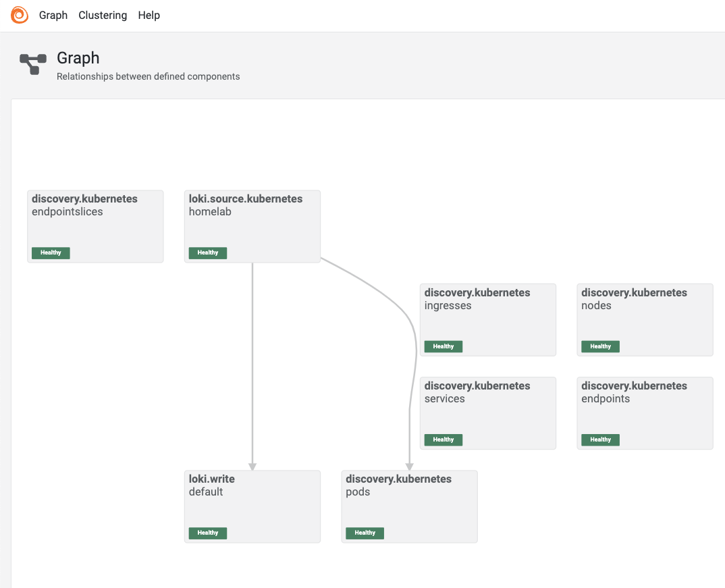Open the discovery.kubernetes ingresses node
Viewport: 725px width, 588px height.
point(487,319)
